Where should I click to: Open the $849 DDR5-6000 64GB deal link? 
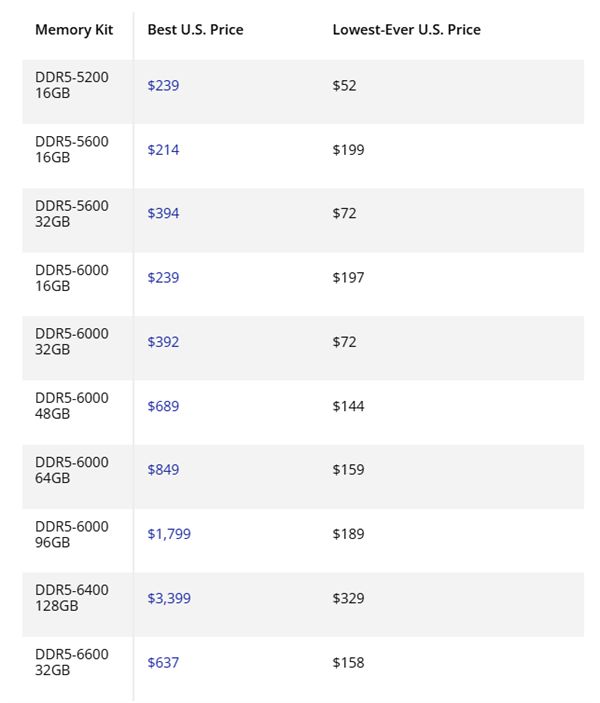point(163,469)
